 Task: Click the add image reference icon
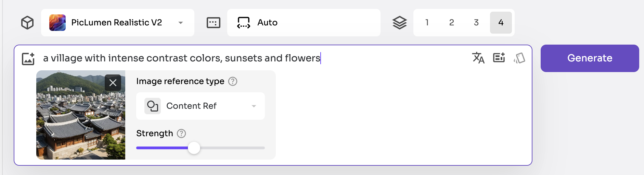click(x=28, y=59)
